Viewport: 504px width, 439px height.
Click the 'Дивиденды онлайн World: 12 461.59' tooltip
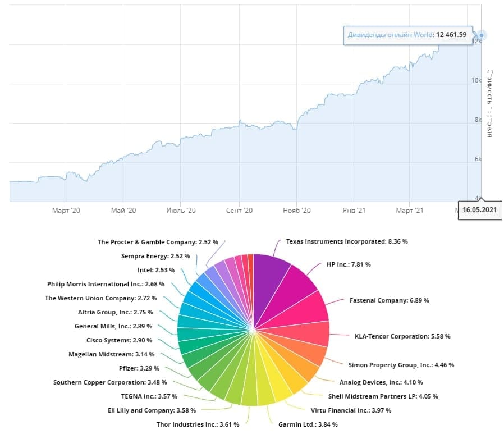(408, 35)
